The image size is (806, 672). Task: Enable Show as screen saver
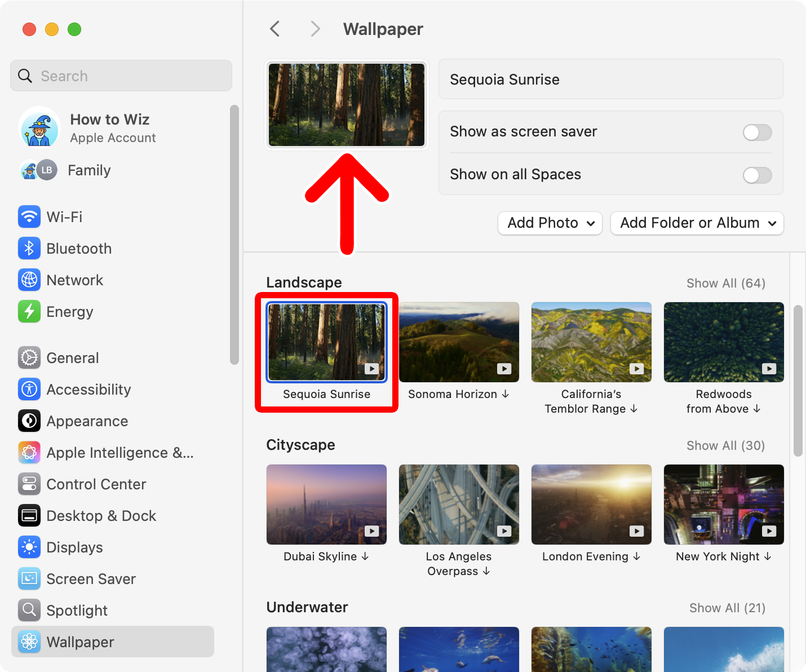pos(757,132)
